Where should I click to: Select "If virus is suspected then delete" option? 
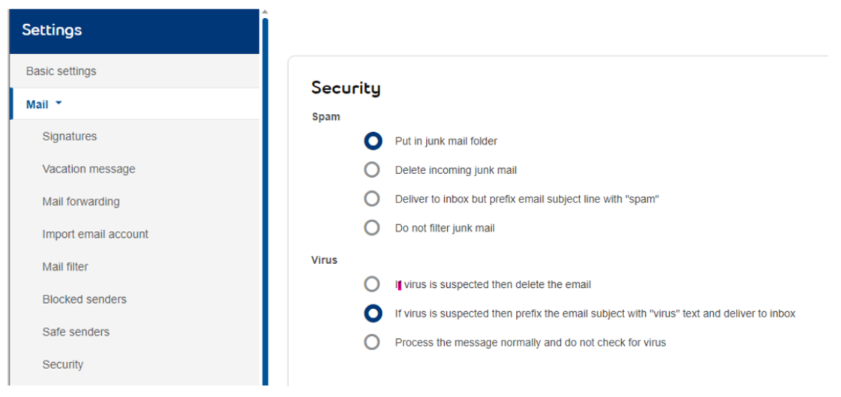(x=372, y=284)
